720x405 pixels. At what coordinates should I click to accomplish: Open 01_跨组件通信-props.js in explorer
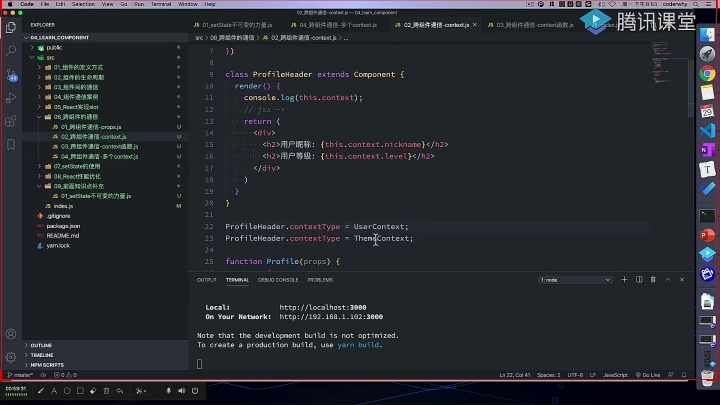91,127
